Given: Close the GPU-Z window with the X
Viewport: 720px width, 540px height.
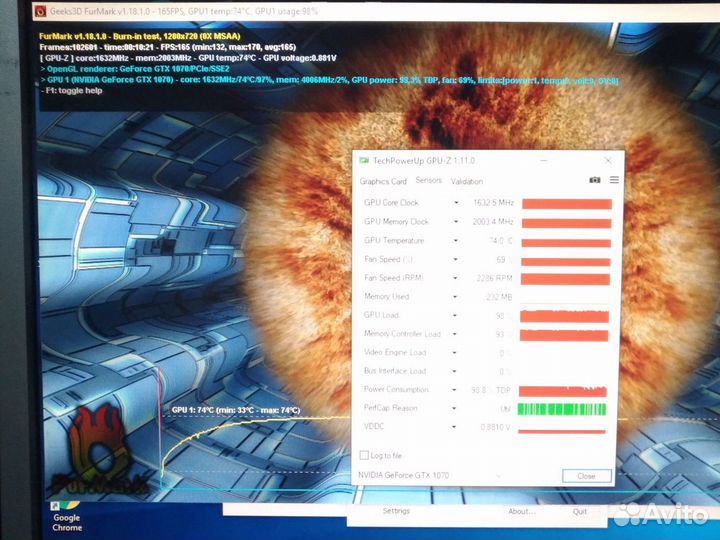Looking at the screenshot, I should [x=608, y=160].
